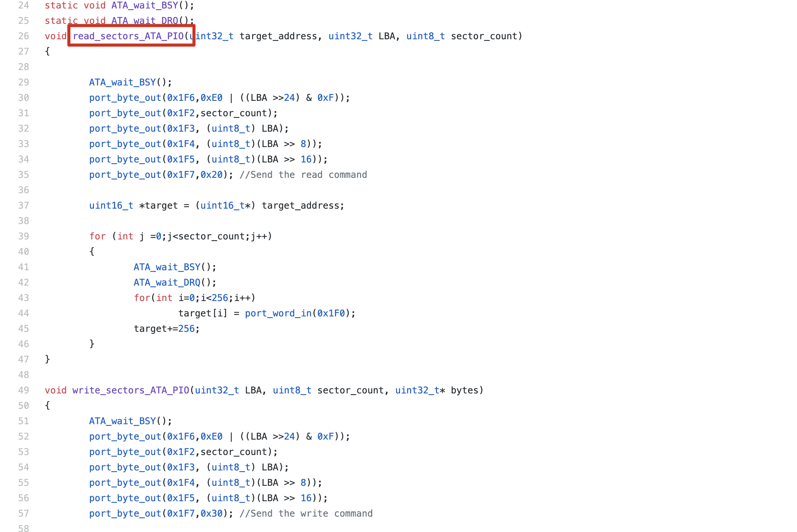Screen dimensions: 797x532
Task: Click the 'Send the write command' comment
Action: pos(306,513)
